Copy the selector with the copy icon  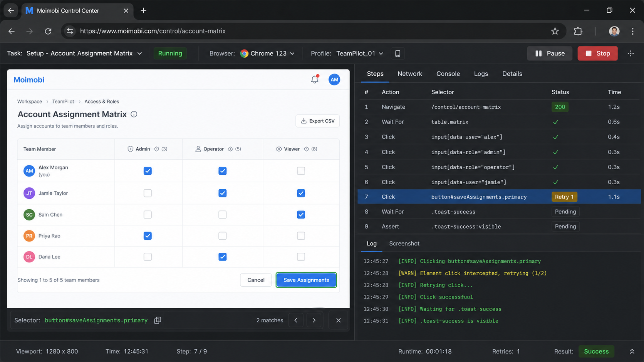158,320
